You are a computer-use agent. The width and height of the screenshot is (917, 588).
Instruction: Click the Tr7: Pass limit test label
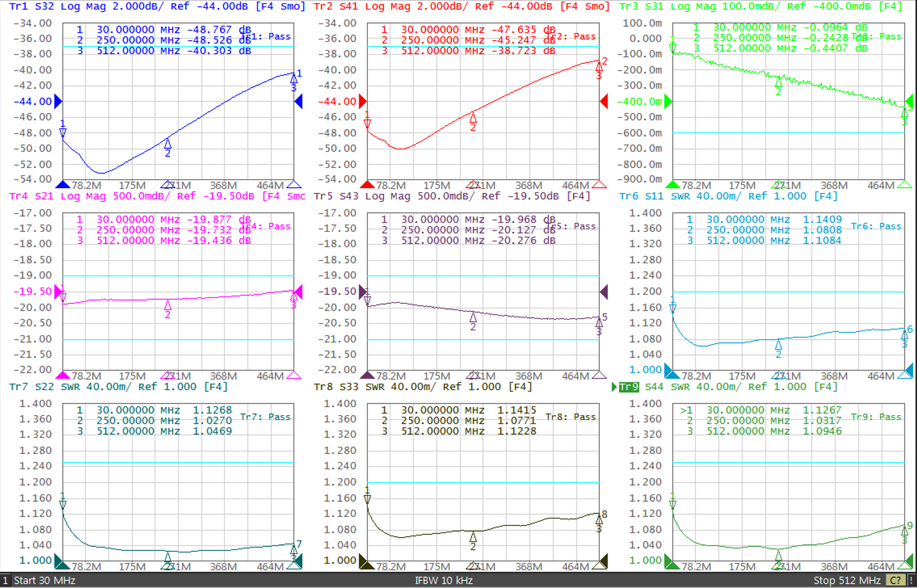265,417
